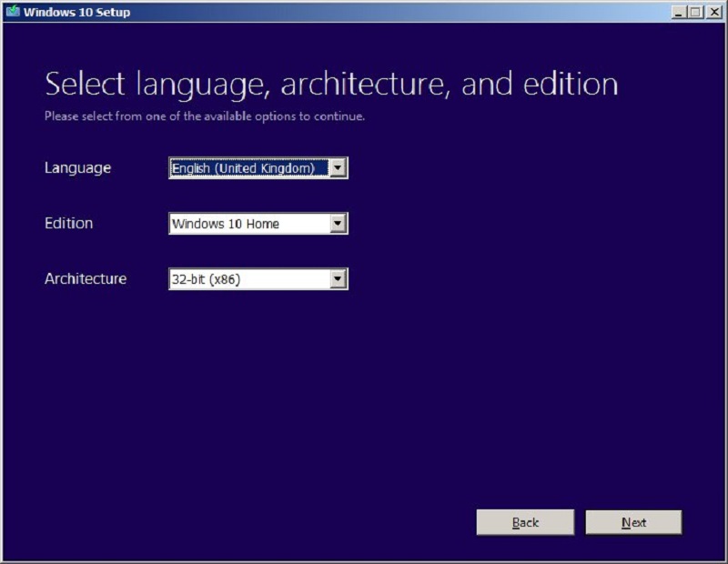The image size is (728, 564).
Task: Click the Architecture label text
Action: pyautogui.click(x=86, y=278)
